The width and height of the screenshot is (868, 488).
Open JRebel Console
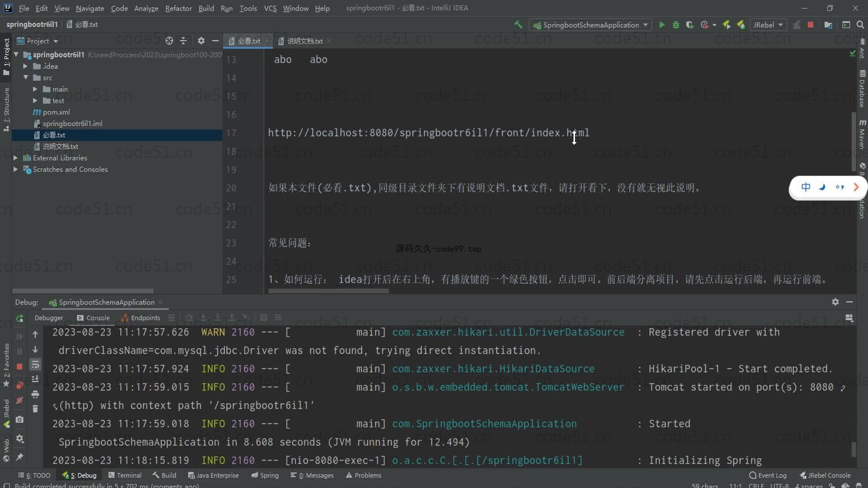(x=825, y=475)
